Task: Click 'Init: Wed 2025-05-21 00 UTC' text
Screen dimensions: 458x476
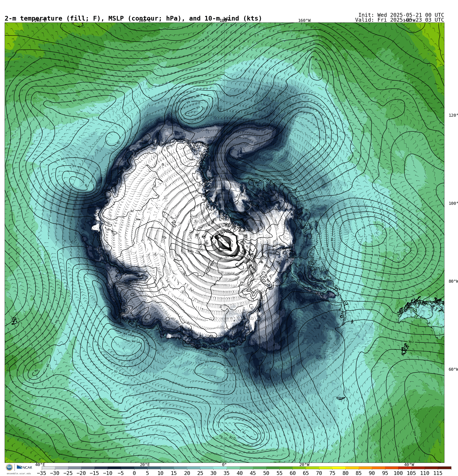Action: (x=401, y=15)
